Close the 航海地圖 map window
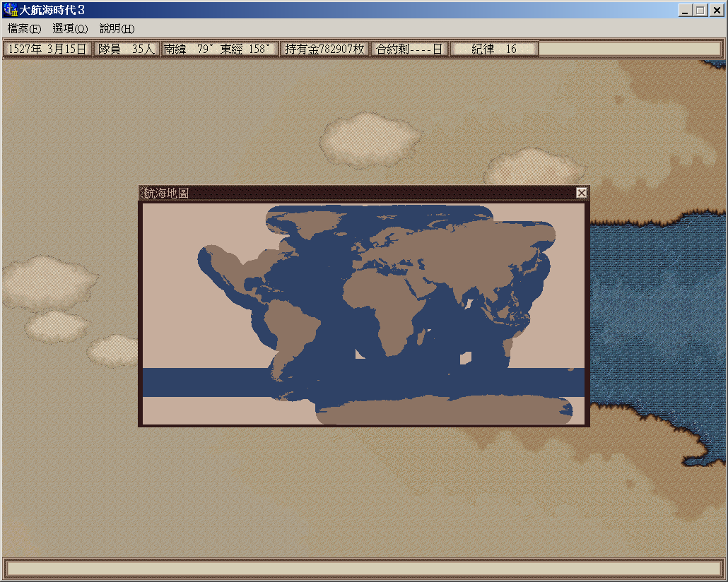This screenshot has width=728, height=582. (581, 193)
